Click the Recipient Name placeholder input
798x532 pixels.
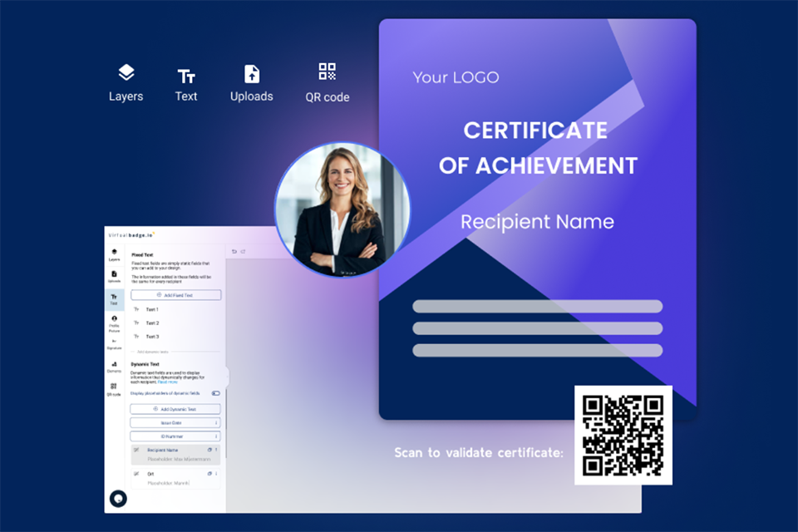point(179,459)
